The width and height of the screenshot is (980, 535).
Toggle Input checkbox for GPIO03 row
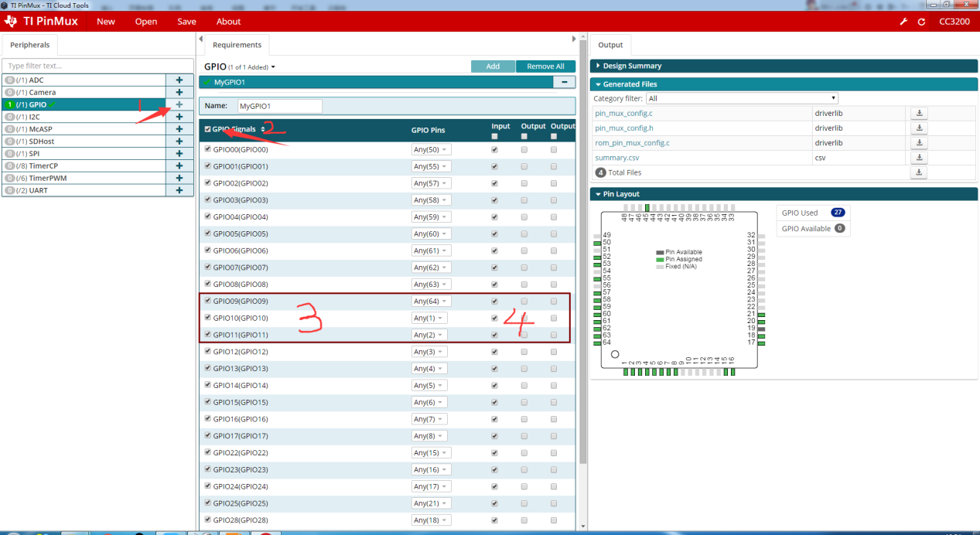(x=494, y=200)
